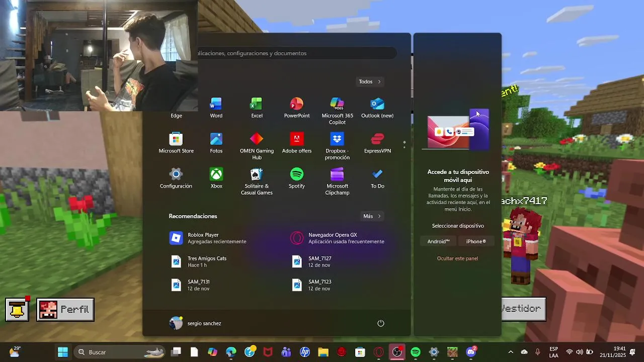Click the microphone tray icon
The height and width of the screenshot is (362, 644).
tap(538, 352)
